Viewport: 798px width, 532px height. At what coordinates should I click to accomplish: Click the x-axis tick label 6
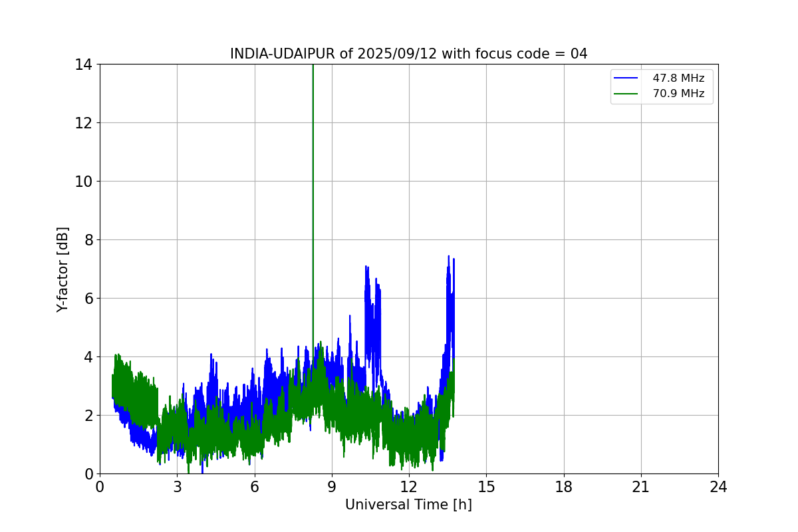pos(254,487)
